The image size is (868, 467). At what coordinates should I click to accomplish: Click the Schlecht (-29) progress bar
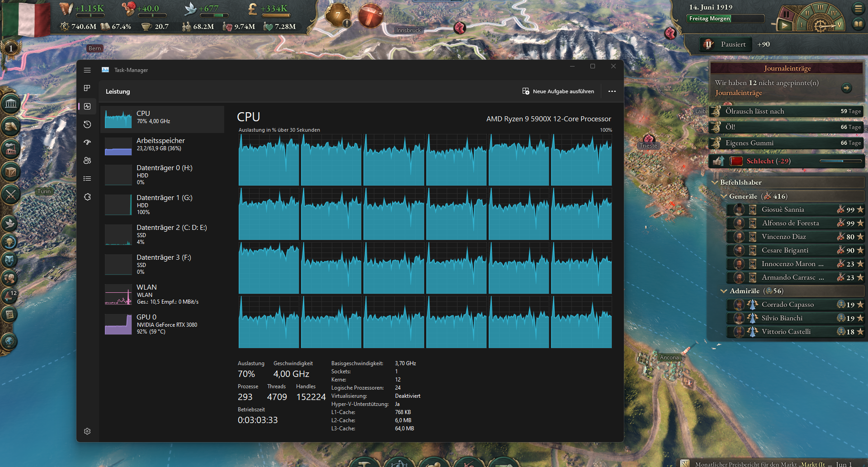click(840, 161)
